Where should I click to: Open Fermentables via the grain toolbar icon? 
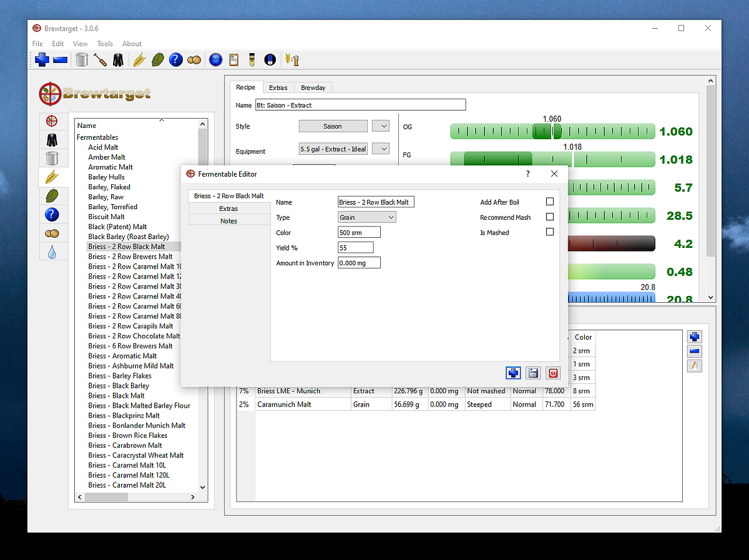pyautogui.click(x=139, y=60)
